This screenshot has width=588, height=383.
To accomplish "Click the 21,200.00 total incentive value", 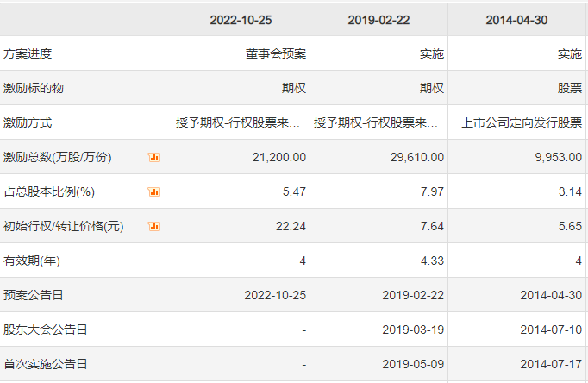I will pyautogui.click(x=276, y=157).
